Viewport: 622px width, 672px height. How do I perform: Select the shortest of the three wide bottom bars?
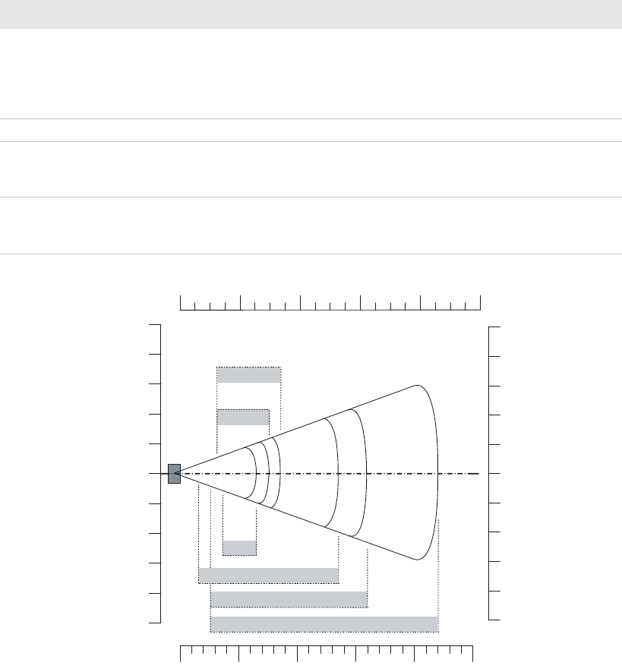pyautogui.click(x=268, y=576)
